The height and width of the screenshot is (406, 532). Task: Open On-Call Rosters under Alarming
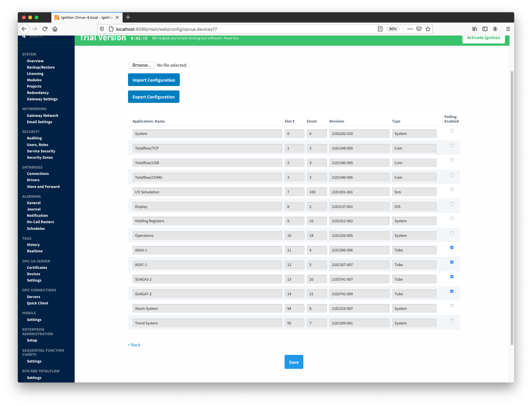point(40,222)
